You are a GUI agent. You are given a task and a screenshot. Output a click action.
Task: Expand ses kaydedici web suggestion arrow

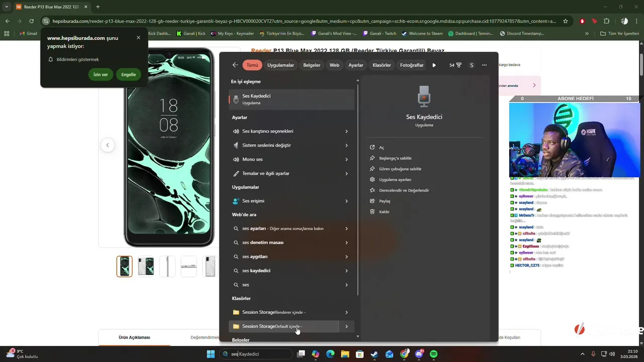(347, 270)
